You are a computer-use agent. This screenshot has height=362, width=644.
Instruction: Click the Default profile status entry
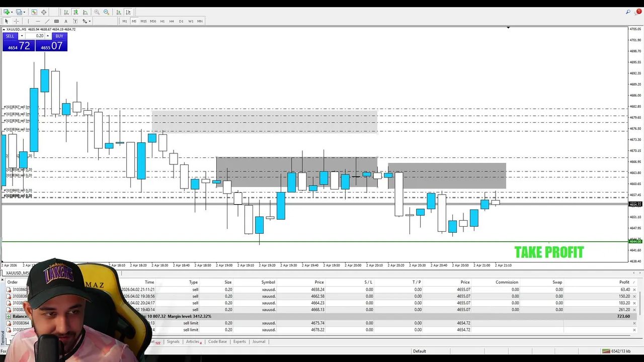coord(420,351)
